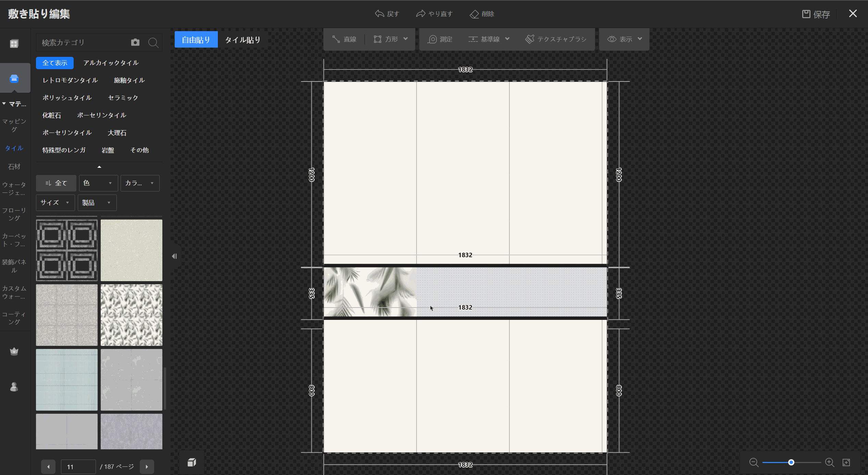Screen dimensions: 868x475
Task: Open the crown premium sidebar icon
Action: coord(14,351)
